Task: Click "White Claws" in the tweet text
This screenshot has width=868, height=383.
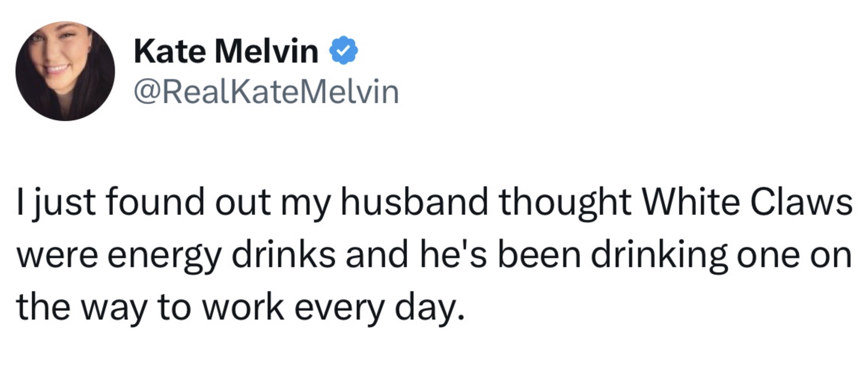Action: (747, 202)
